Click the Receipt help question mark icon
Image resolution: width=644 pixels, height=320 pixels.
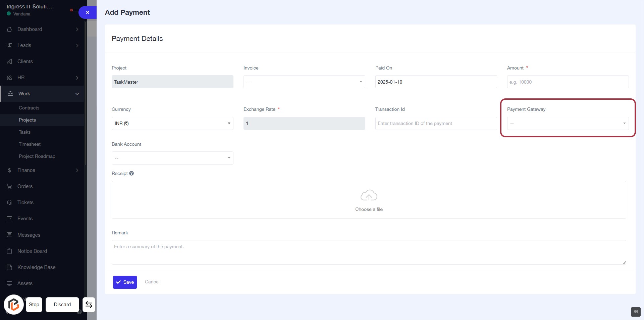coord(131,173)
